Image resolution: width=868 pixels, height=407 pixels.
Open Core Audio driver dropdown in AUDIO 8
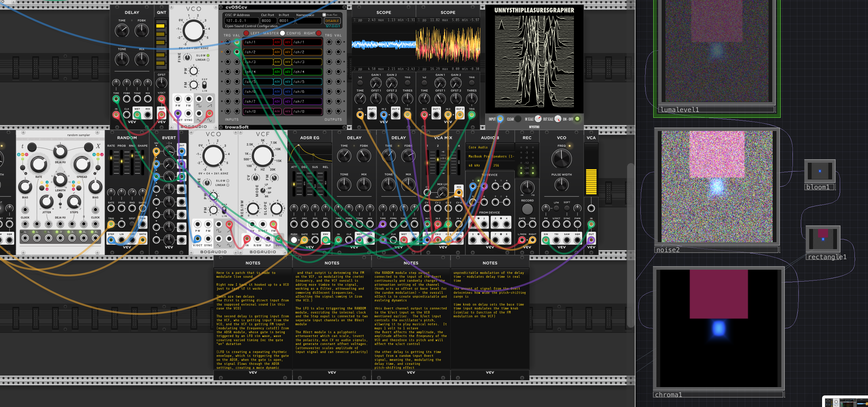tap(490, 147)
